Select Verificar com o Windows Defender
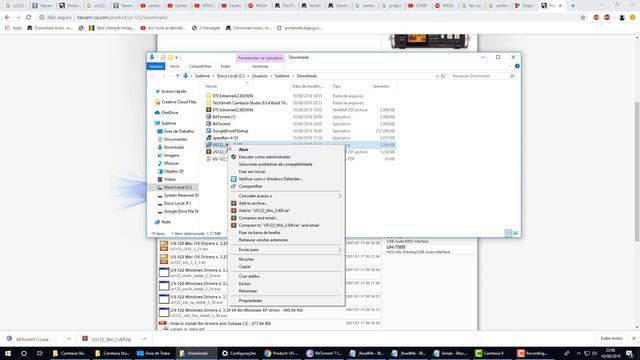This screenshot has width=640, height=360. [270, 179]
